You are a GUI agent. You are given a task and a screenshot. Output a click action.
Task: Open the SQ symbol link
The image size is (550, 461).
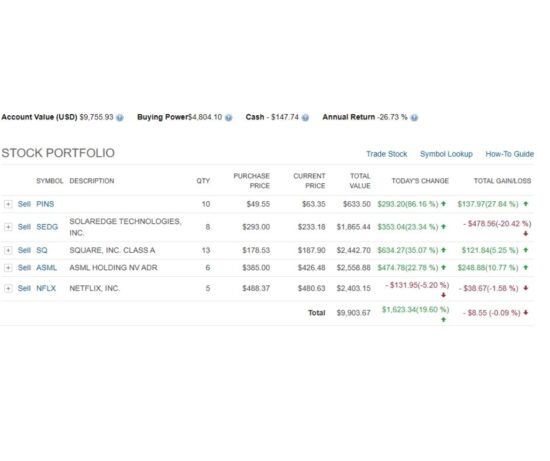(42, 250)
